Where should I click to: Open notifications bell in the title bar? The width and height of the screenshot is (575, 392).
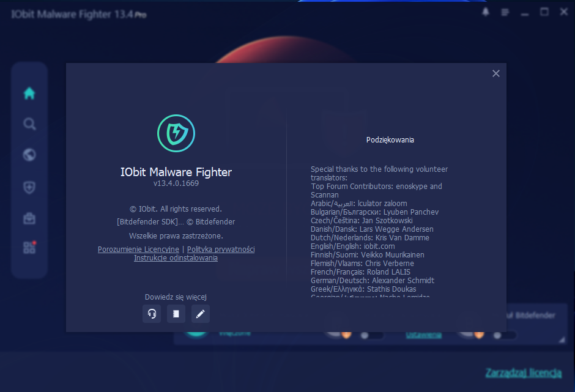coord(486,12)
